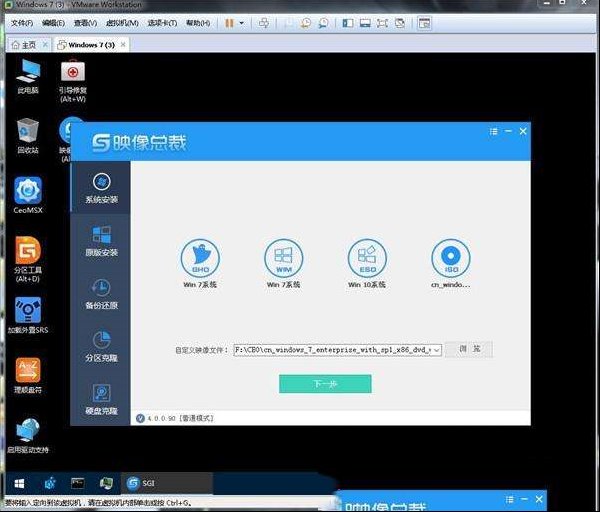
Task: Pause the virtual machine with pause button
Action: pyautogui.click(x=229, y=23)
